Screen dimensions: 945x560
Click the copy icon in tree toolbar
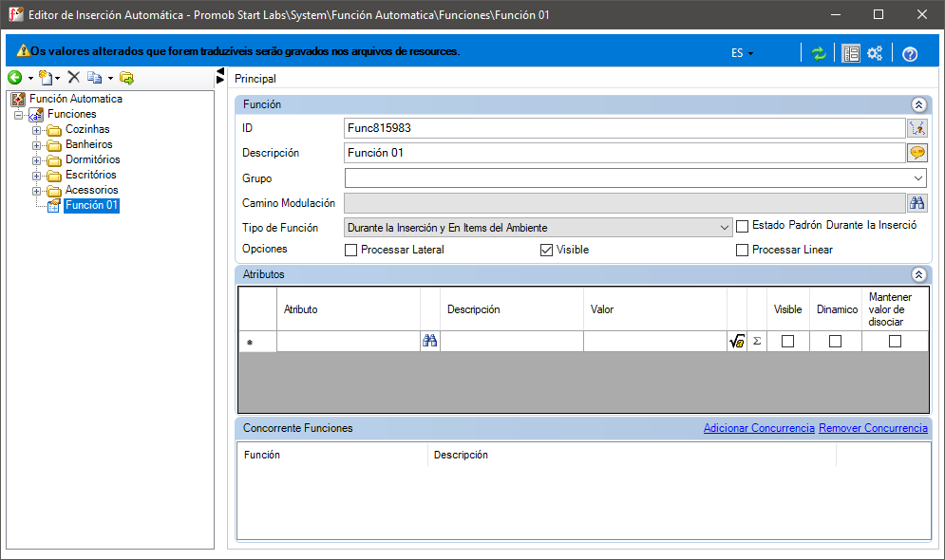[95, 77]
